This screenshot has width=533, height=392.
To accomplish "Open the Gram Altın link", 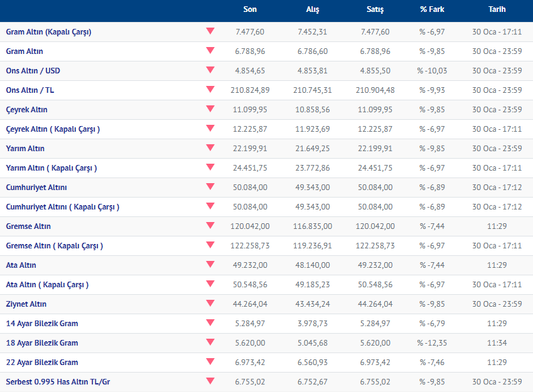I will pyautogui.click(x=24, y=51).
